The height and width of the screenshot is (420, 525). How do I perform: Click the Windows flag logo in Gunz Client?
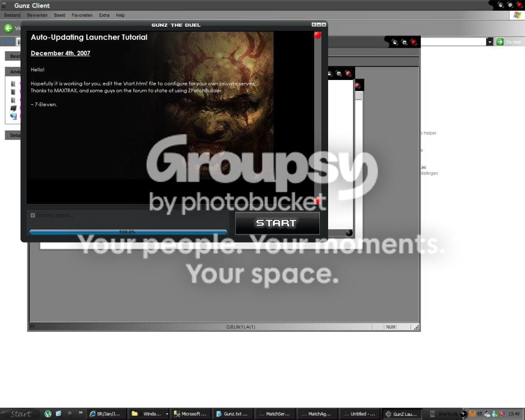517,15
